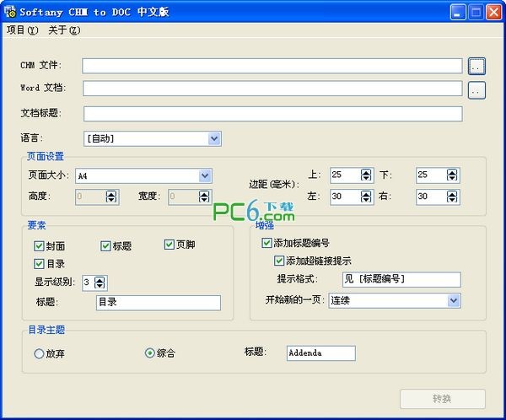
Task: Click the 标题 field containing 目录
Action: [159, 303]
